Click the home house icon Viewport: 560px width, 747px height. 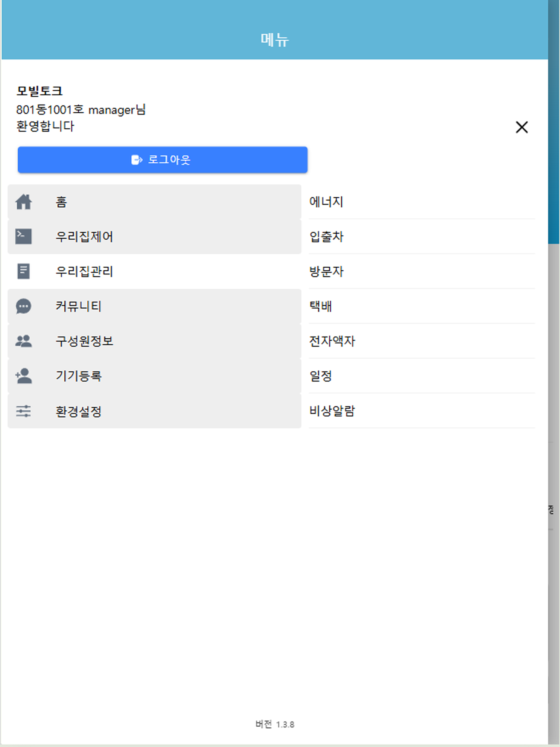[x=24, y=202]
